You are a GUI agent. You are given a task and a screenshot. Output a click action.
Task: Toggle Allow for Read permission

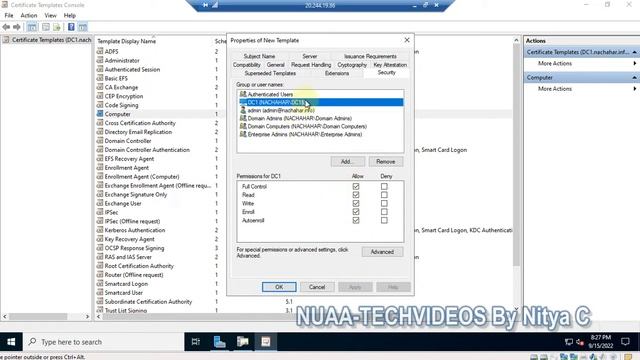pos(356,195)
